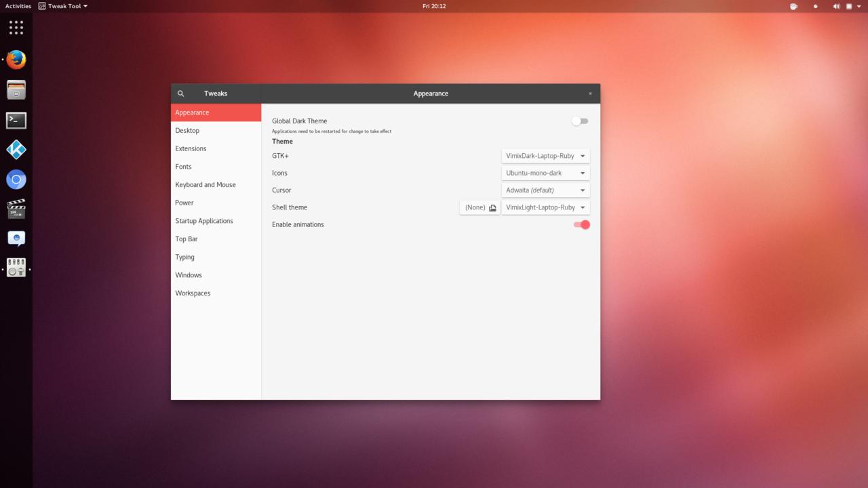Close the Tweaks window
Viewport: 868px width, 488px height.
(590, 94)
